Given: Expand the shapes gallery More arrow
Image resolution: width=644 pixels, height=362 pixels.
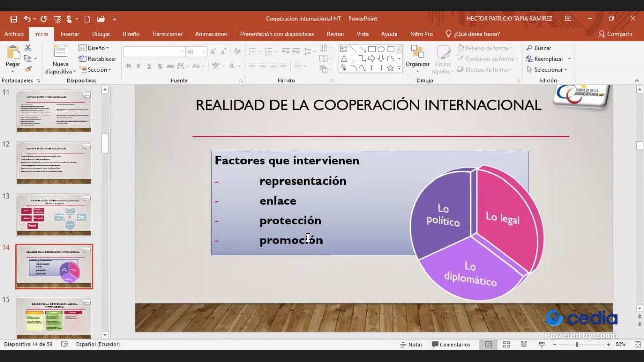Looking at the screenshot, I should pyautogui.click(x=399, y=68).
